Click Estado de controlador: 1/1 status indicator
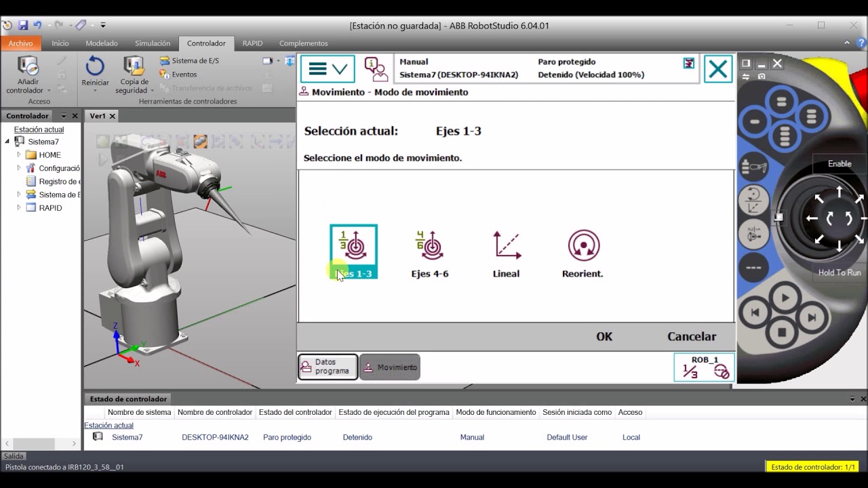This screenshot has width=868, height=488. click(813, 467)
